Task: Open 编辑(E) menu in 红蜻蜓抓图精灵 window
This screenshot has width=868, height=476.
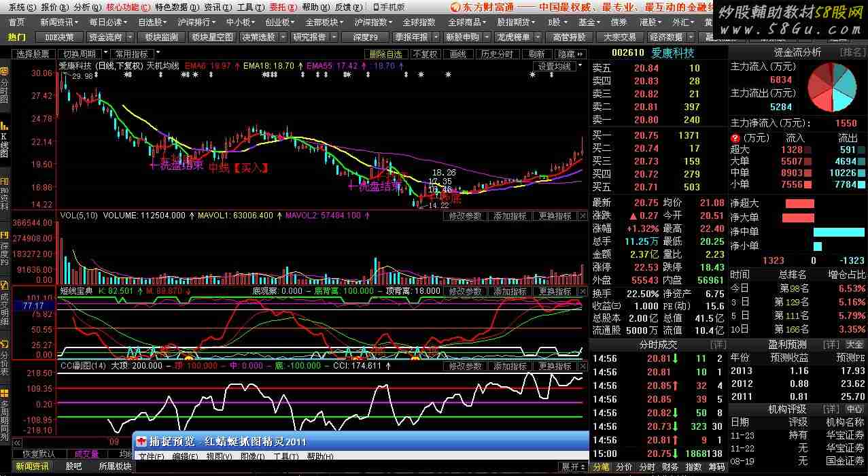Action: 185,457
